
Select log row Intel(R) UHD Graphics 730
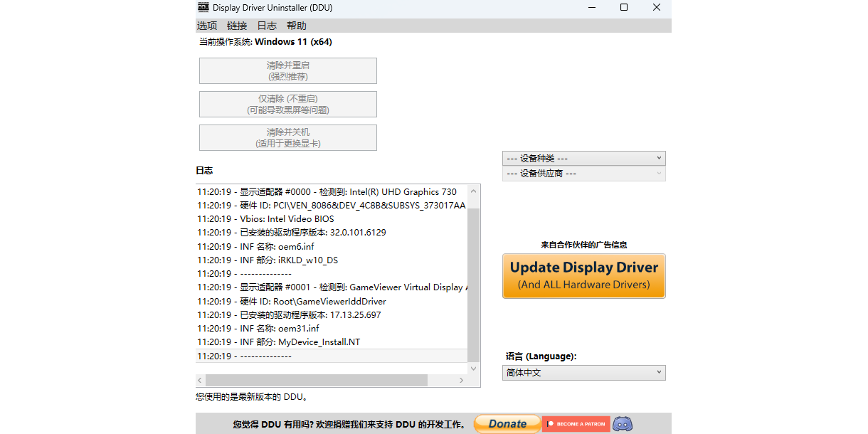pyautogui.click(x=332, y=191)
